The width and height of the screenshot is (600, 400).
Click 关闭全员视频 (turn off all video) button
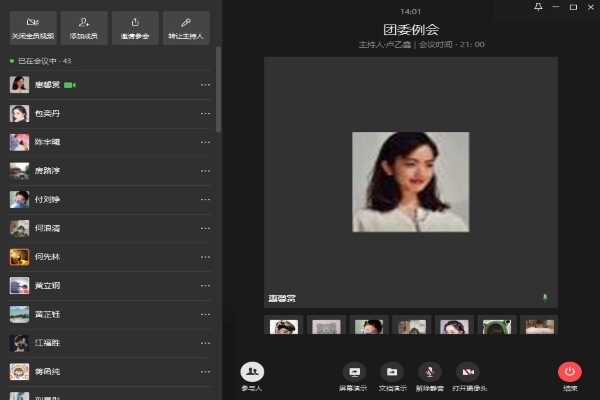[x=33, y=27]
